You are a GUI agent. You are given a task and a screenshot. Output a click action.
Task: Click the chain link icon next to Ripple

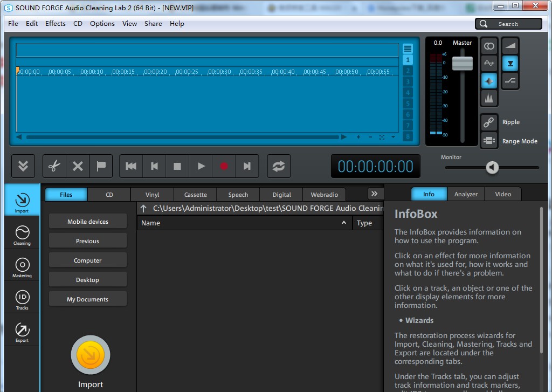[489, 122]
